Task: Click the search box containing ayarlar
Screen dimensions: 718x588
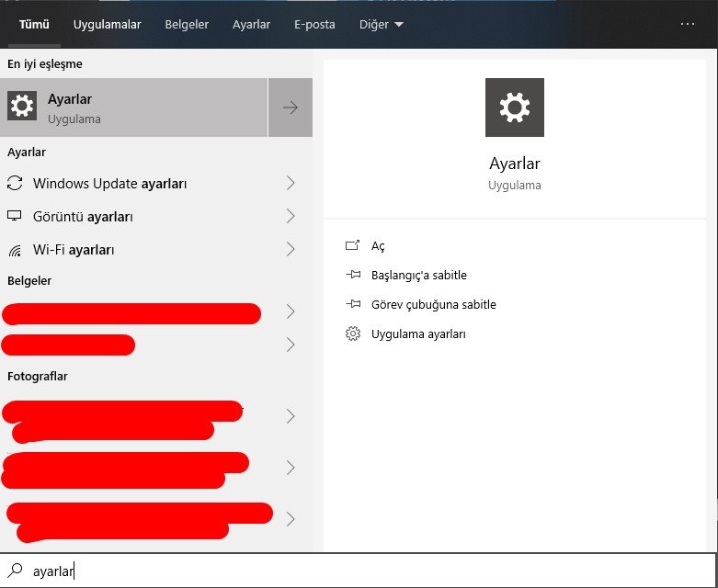Action: (359, 571)
